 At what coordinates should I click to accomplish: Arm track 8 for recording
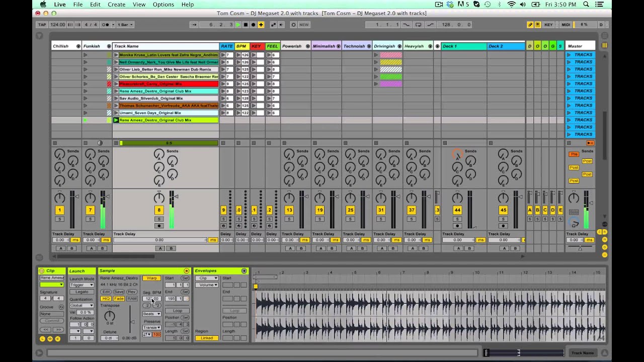pyautogui.click(x=159, y=226)
